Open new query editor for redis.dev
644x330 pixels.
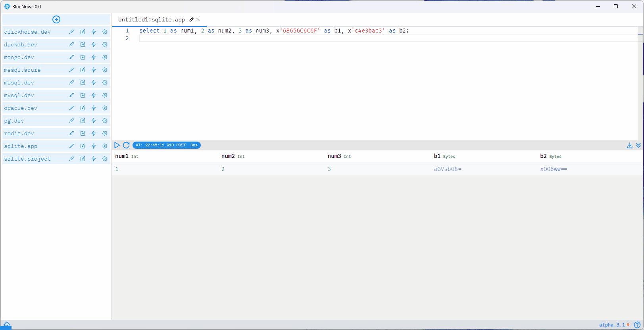pos(83,133)
